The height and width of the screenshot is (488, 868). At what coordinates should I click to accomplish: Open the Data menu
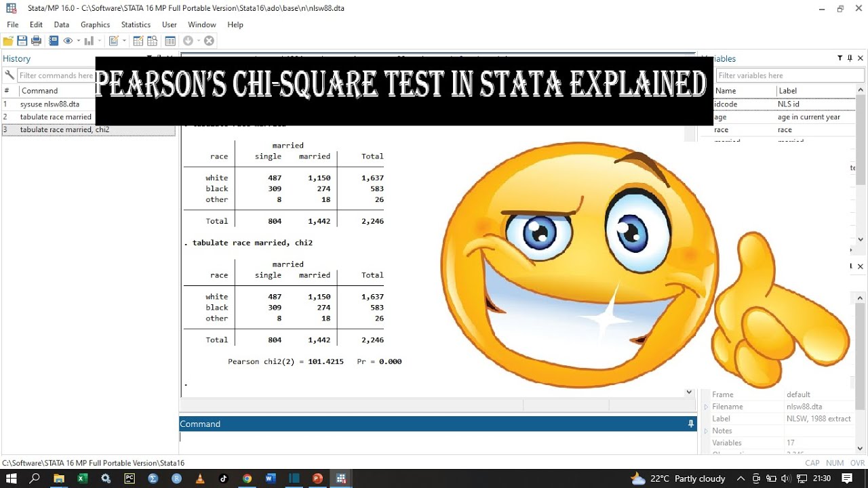point(62,24)
